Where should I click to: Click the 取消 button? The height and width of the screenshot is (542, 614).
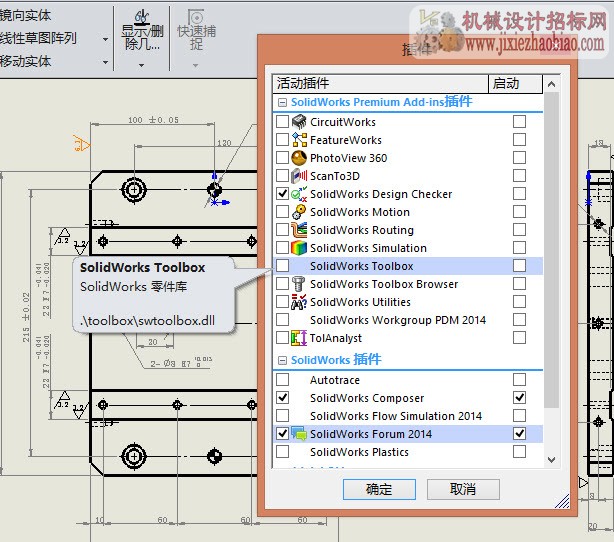463,489
